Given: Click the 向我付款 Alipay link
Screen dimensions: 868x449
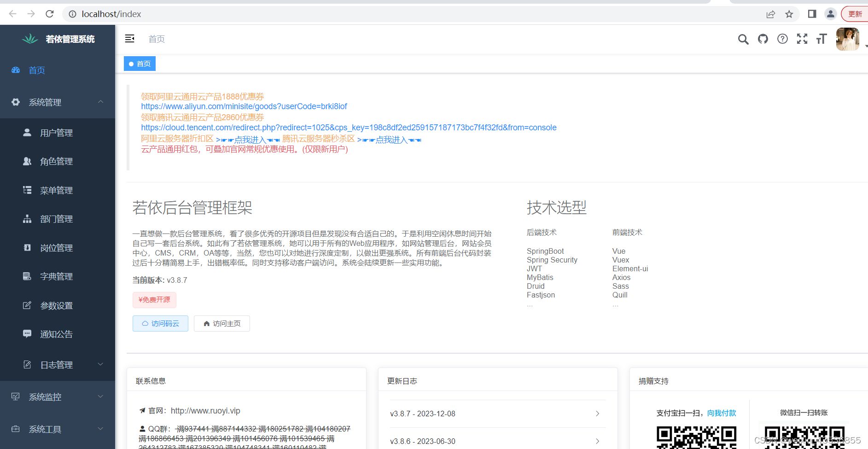Looking at the screenshot, I should click(722, 413).
